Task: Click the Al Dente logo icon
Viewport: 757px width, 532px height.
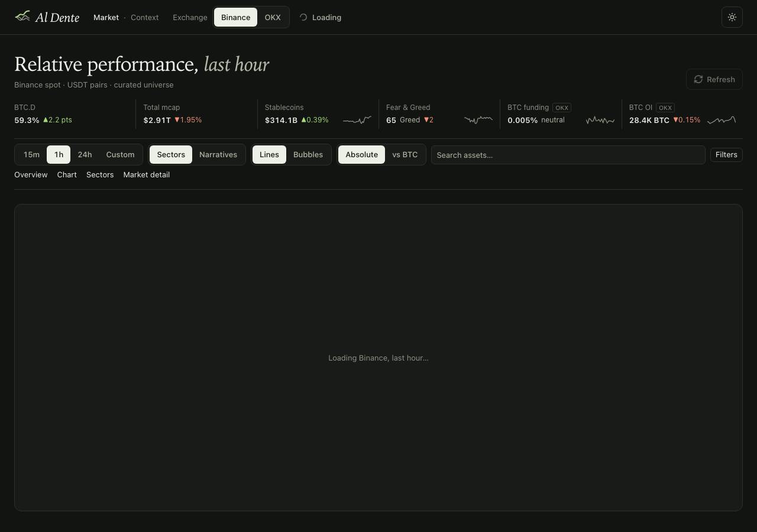Action: click(x=22, y=16)
